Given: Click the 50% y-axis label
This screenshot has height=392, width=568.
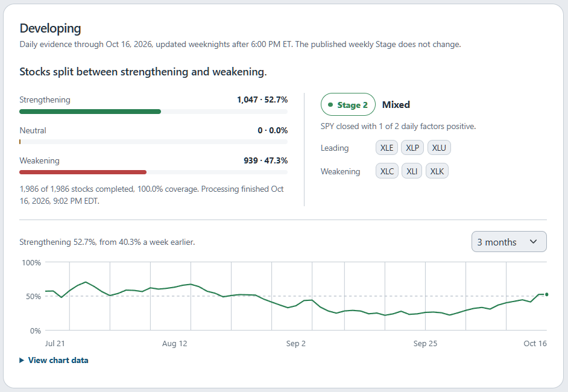Looking at the screenshot, I should click(x=33, y=296).
